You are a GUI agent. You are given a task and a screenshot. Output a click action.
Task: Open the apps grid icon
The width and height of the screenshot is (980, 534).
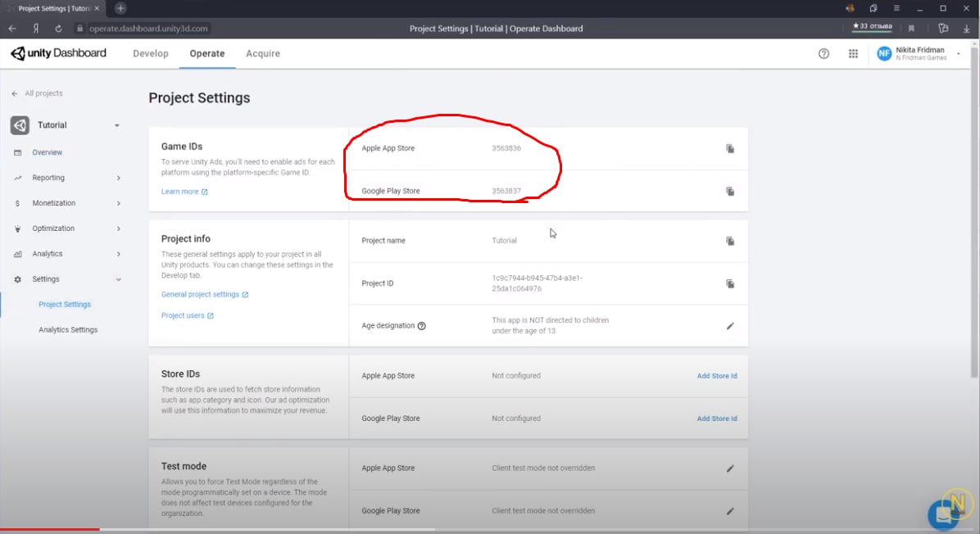click(x=853, y=54)
